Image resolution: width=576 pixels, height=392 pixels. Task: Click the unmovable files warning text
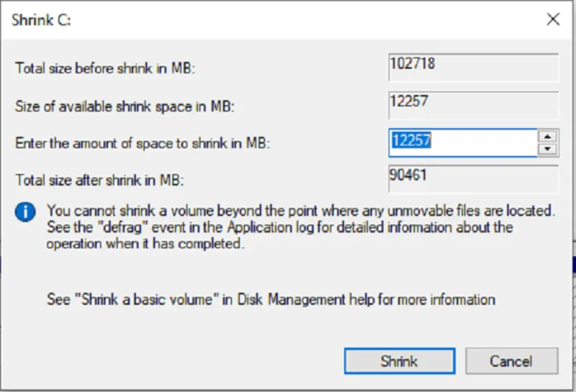(x=301, y=211)
